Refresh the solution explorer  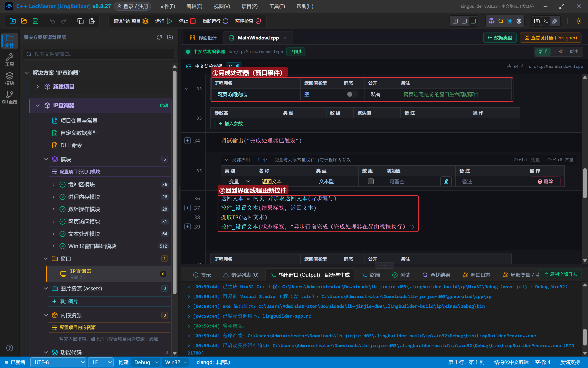pyautogui.click(x=159, y=37)
